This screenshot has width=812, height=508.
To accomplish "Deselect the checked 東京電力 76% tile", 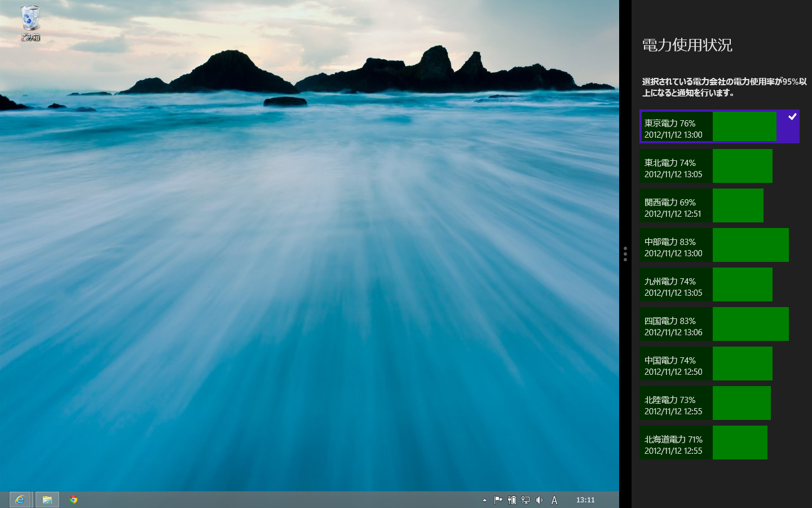I will (719, 126).
